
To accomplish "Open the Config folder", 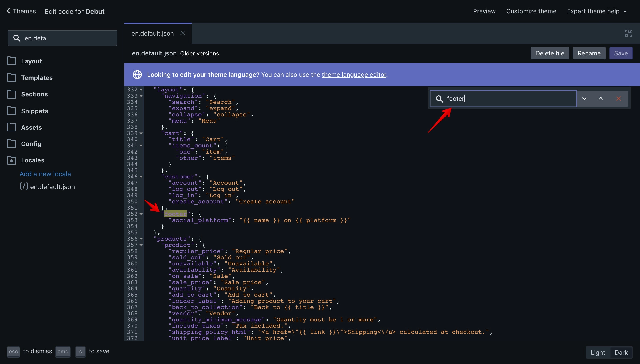I will (x=31, y=144).
